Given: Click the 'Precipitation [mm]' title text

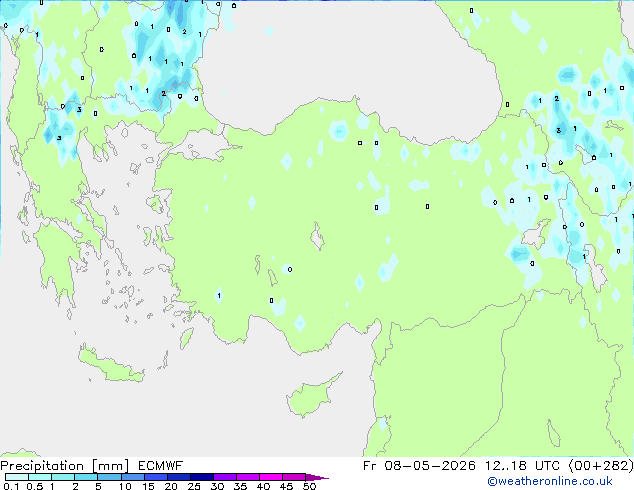Looking at the screenshot, I should click(65, 466).
